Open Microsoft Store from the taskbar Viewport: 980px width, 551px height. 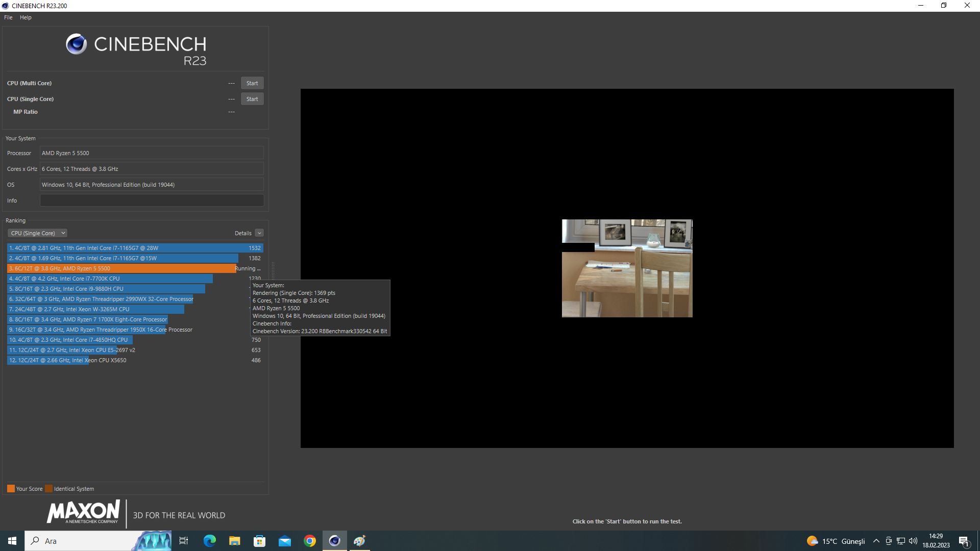pos(259,541)
